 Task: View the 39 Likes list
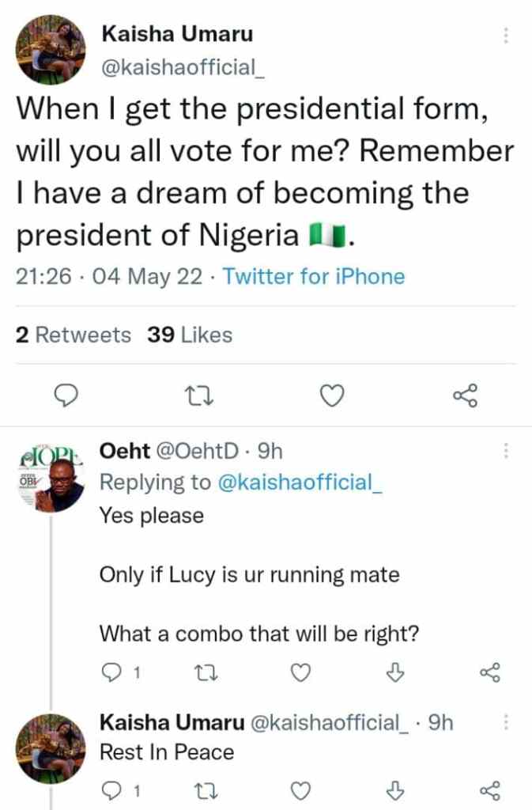[190, 335]
